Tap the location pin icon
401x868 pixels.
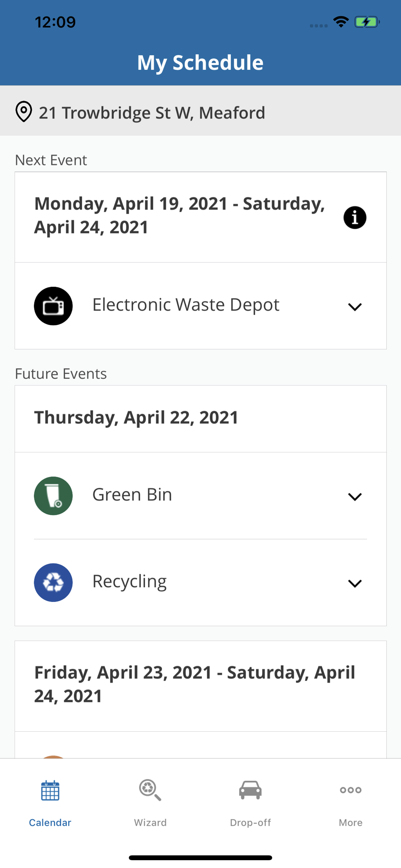(x=24, y=112)
